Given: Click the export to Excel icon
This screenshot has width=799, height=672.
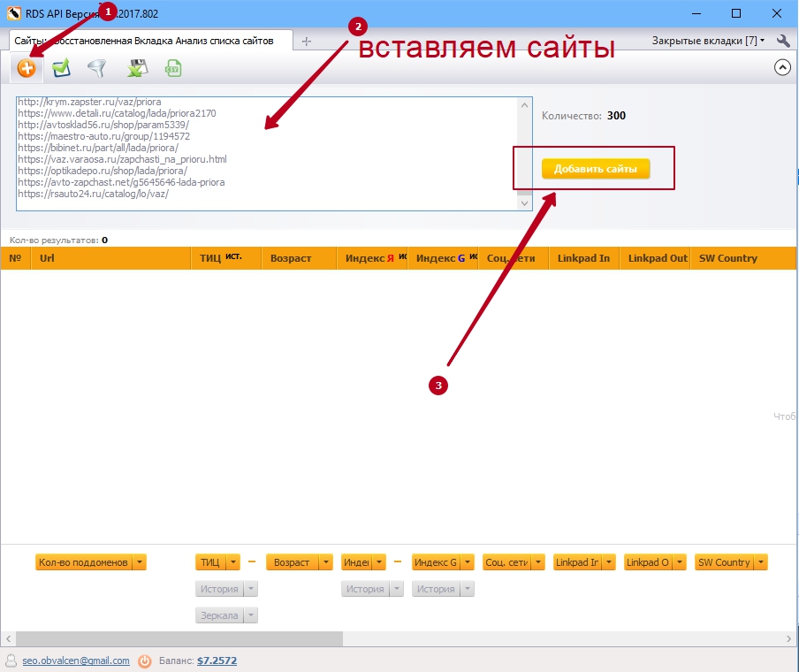Looking at the screenshot, I should click(137, 68).
